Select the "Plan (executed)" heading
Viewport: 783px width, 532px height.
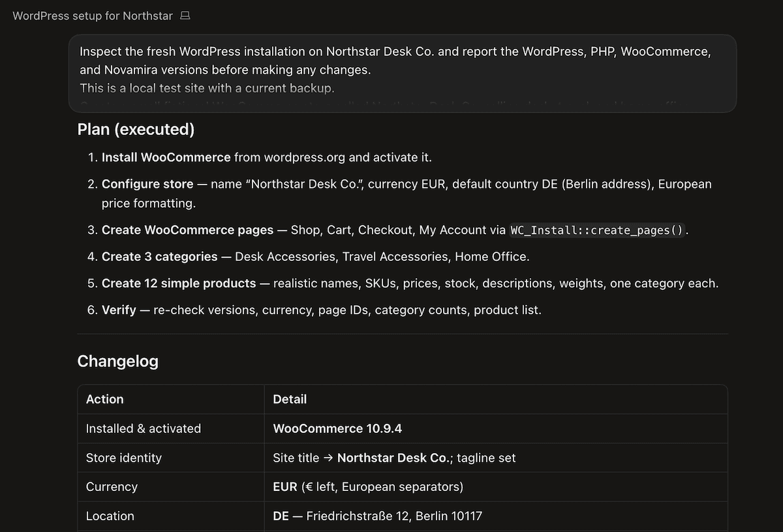[136, 130]
